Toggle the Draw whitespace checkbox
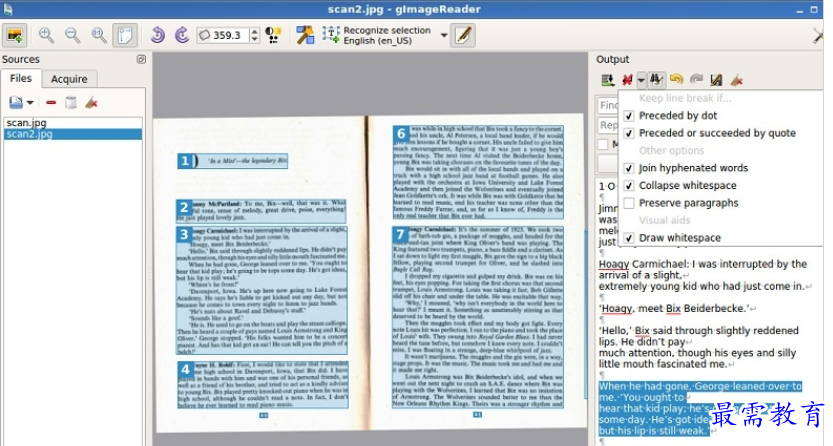This screenshot has height=446, width=833. [628, 238]
